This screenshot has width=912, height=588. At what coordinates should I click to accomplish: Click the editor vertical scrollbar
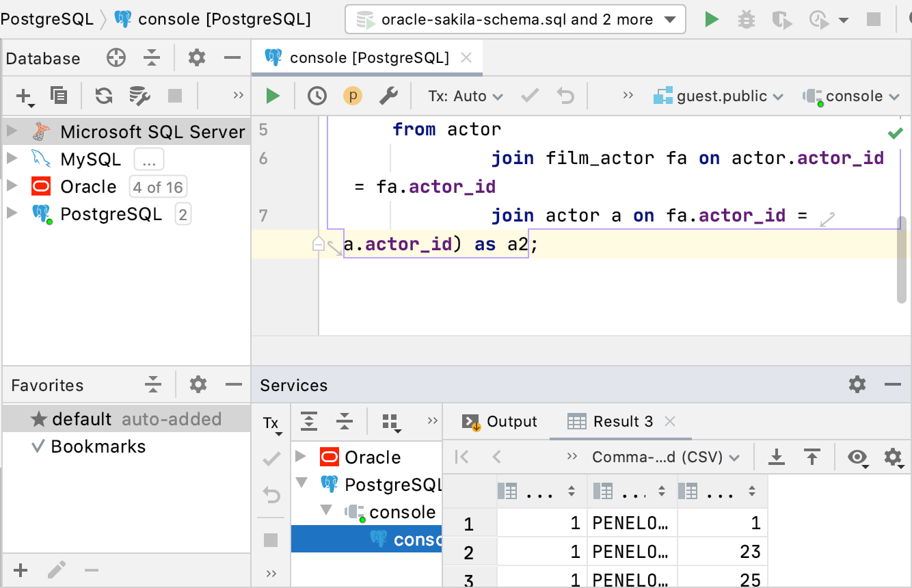[902, 259]
